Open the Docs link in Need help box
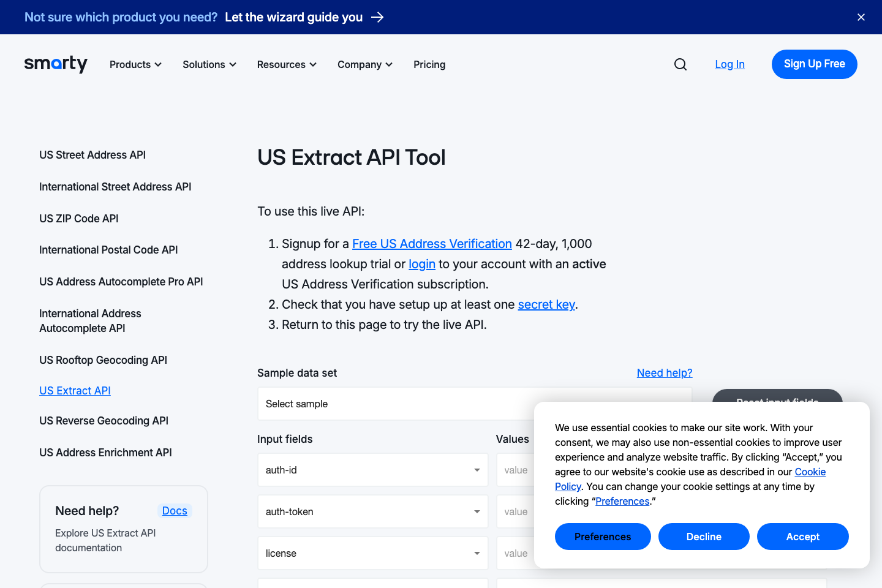This screenshot has width=882, height=588. [175, 510]
